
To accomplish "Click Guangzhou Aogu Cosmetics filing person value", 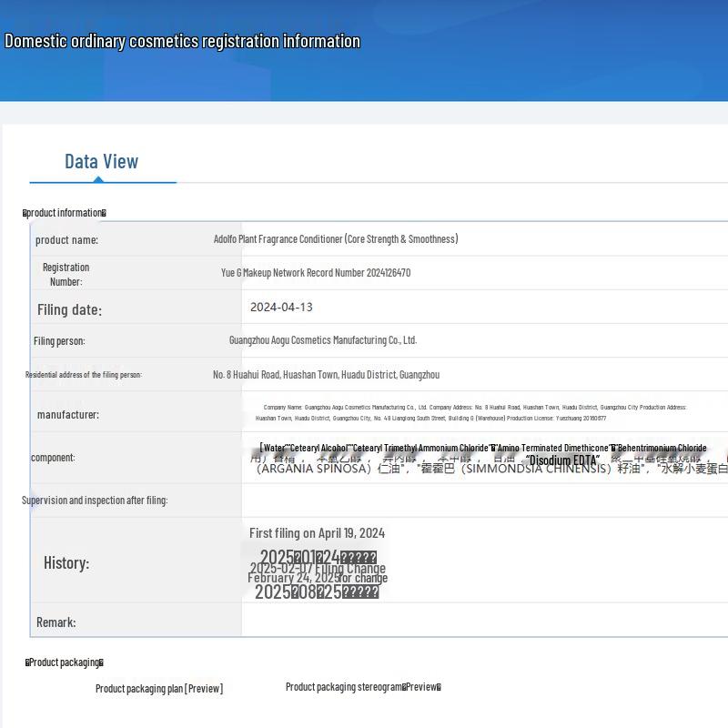I will [x=323, y=340].
